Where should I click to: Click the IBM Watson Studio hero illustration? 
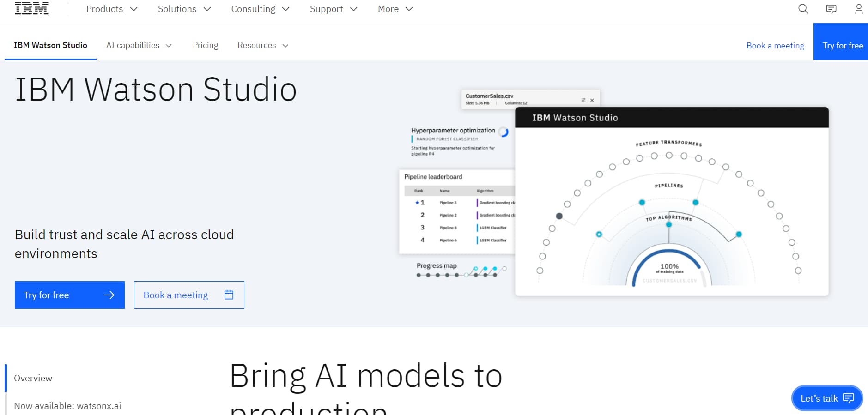(614, 192)
